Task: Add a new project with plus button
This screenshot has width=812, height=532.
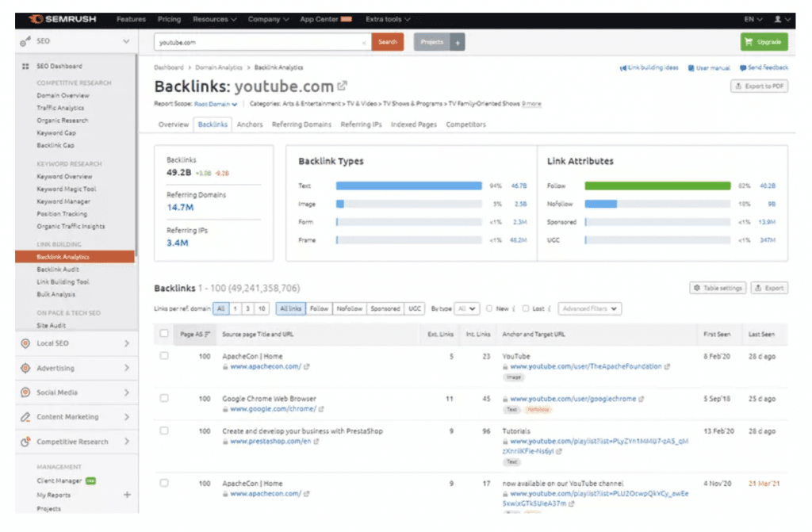Action: [x=458, y=43]
